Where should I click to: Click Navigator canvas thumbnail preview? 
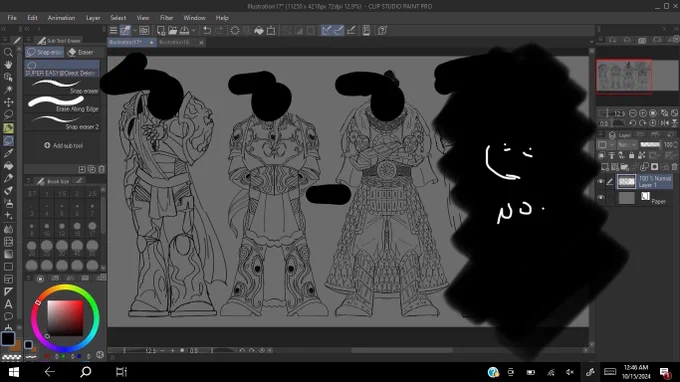[x=624, y=77]
